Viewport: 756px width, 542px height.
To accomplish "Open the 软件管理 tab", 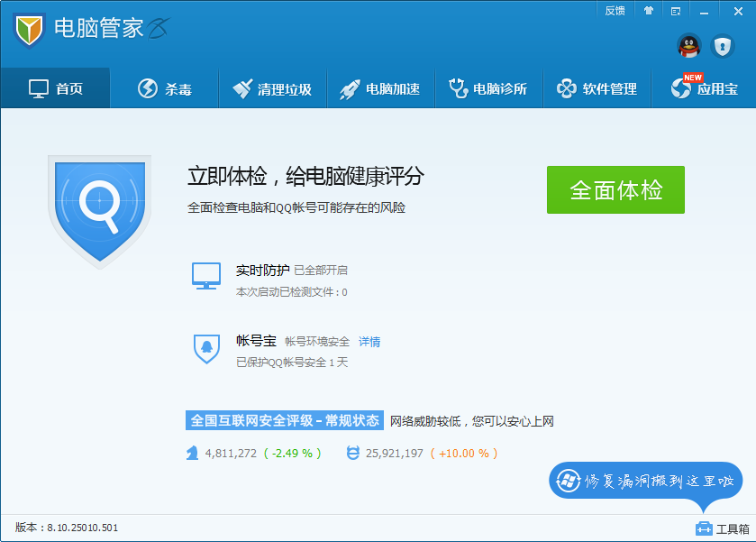I will click(597, 88).
